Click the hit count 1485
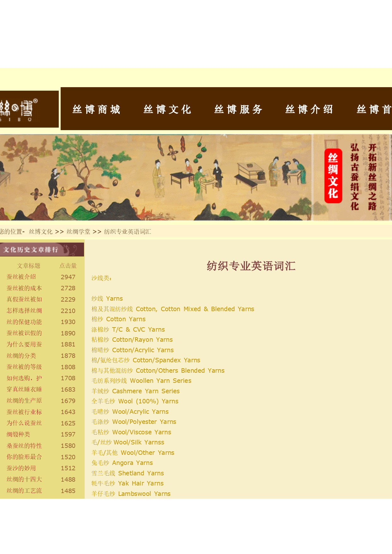The width and height of the screenshot is (392, 554). coord(68,491)
